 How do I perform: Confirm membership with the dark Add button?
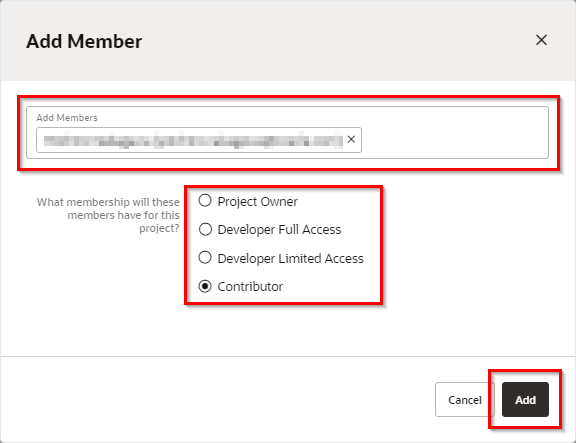pyautogui.click(x=525, y=399)
